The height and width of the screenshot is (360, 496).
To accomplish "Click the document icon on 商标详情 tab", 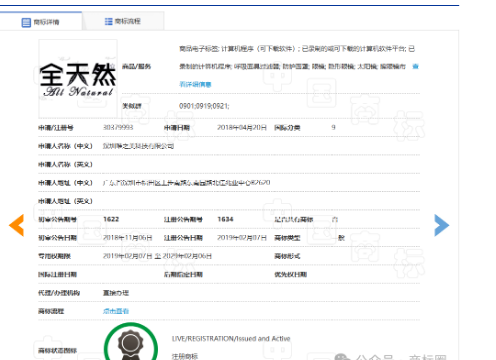I will (26, 22).
